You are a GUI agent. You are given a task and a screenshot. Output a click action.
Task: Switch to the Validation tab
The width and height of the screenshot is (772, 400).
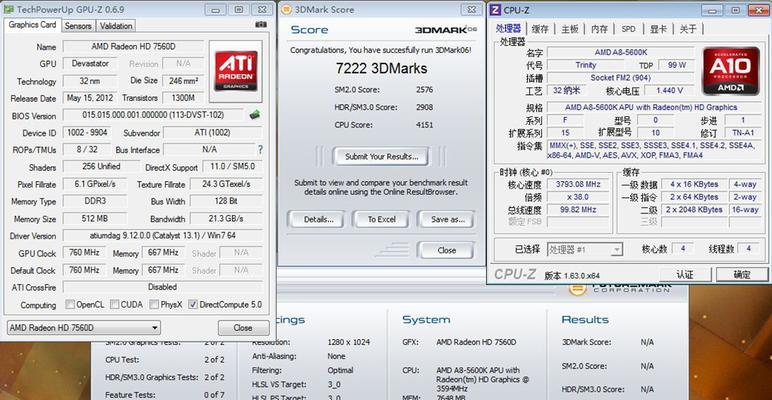116,26
